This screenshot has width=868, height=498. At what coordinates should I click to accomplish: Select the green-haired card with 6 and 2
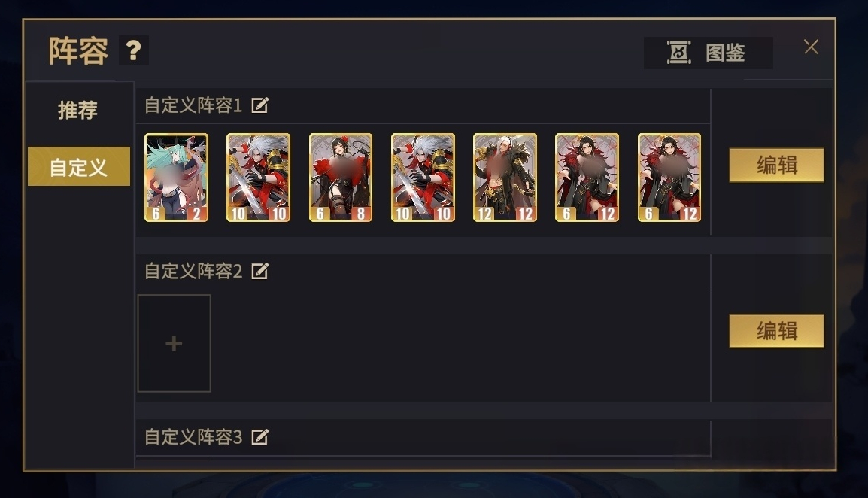point(177,178)
